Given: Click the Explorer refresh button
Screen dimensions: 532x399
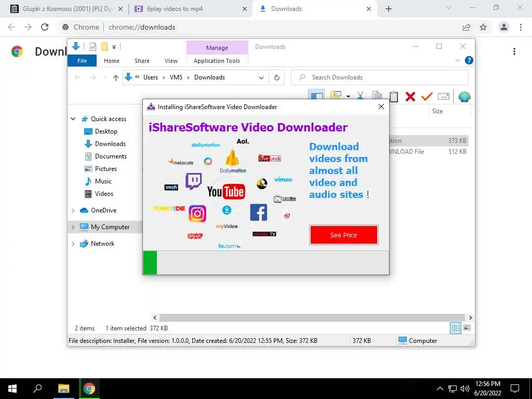Looking at the screenshot, I should tap(277, 78).
